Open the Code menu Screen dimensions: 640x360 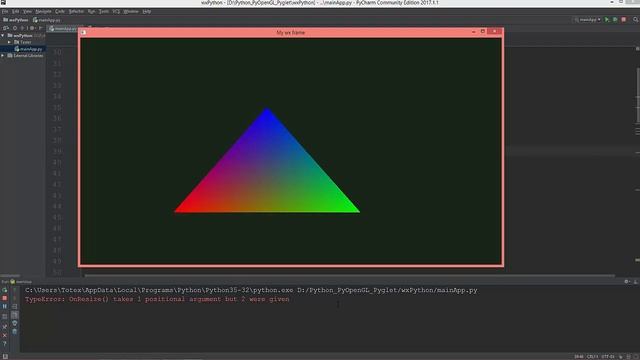click(60, 11)
